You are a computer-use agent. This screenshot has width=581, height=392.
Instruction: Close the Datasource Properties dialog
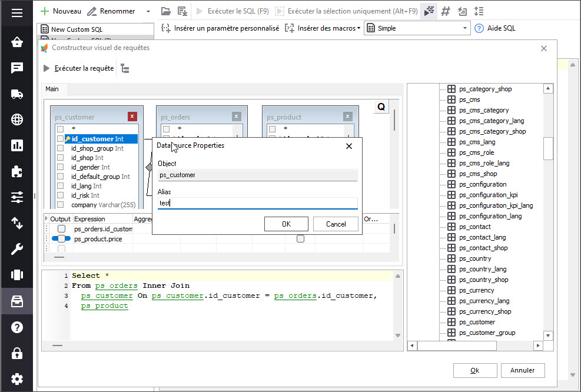click(349, 147)
